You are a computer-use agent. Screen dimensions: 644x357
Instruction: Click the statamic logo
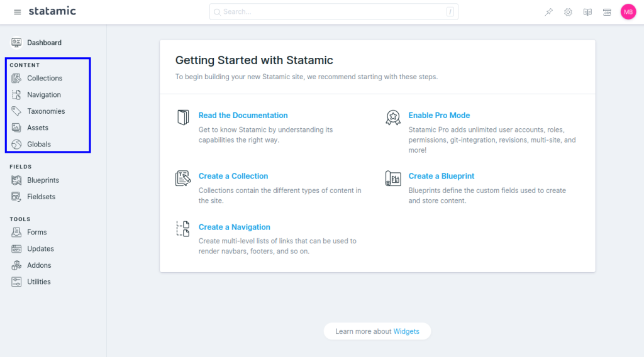pyautogui.click(x=52, y=11)
